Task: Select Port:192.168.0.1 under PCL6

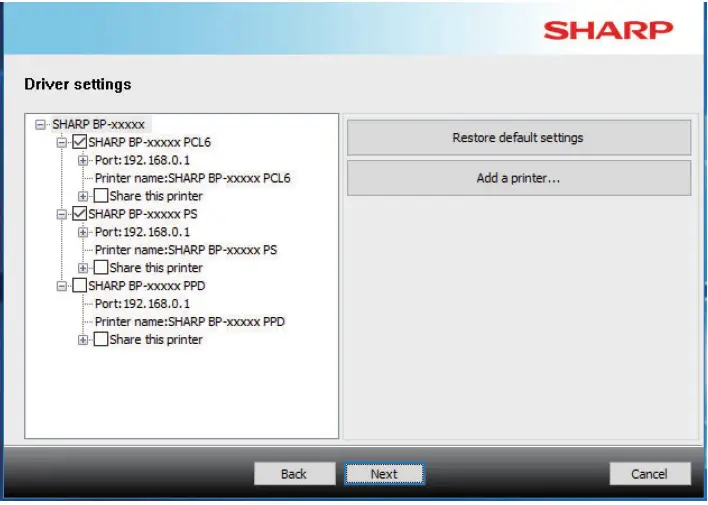Action: coord(143,160)
